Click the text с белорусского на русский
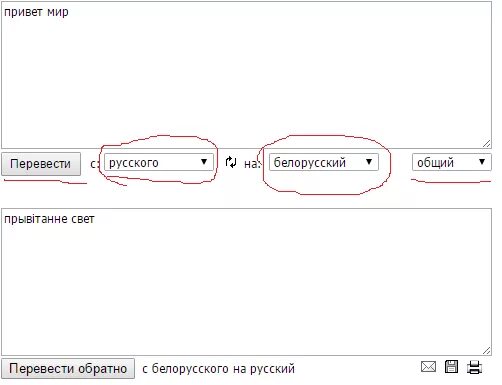 coord(218,369)
